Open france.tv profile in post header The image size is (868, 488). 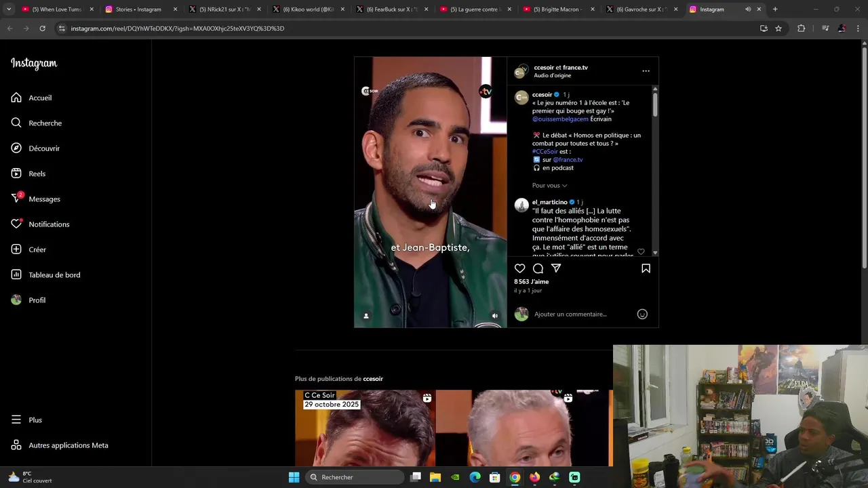(575, 67)
